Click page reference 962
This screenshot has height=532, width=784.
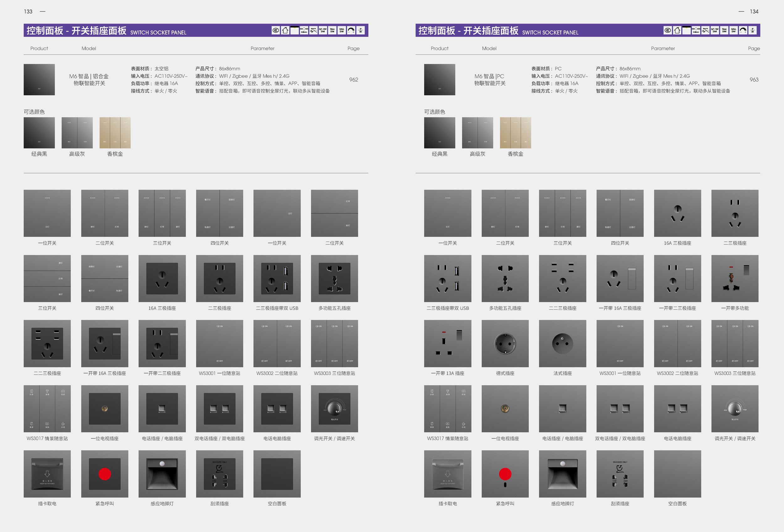(353, 80)
